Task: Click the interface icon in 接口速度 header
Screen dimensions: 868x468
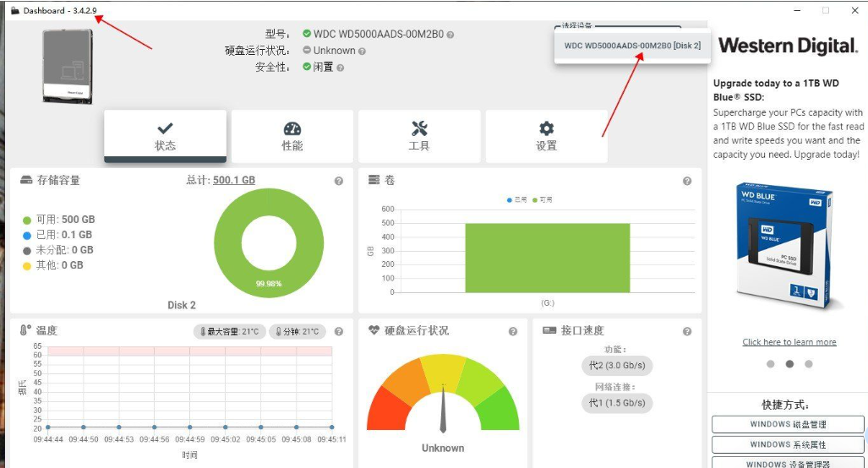Action: [549, 330]
